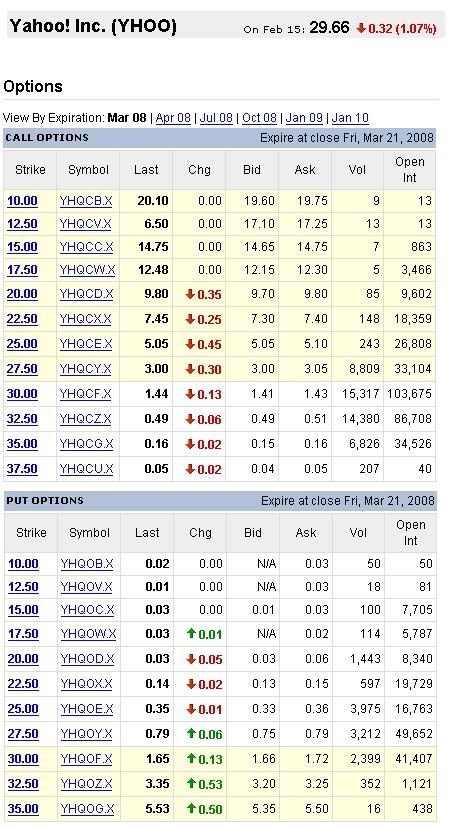Click put strike 10.00 in YHQOB.X row
This screenshot has height=829, width=453.
coord(23,564)
